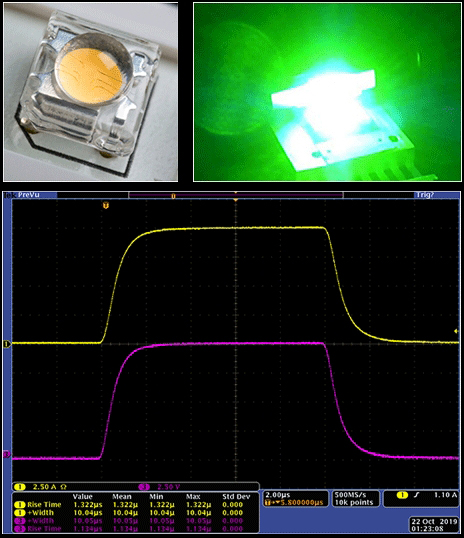Screen dimensions: 464x538
Task: Click the 10.04µs width value
Action: point(88,513)
